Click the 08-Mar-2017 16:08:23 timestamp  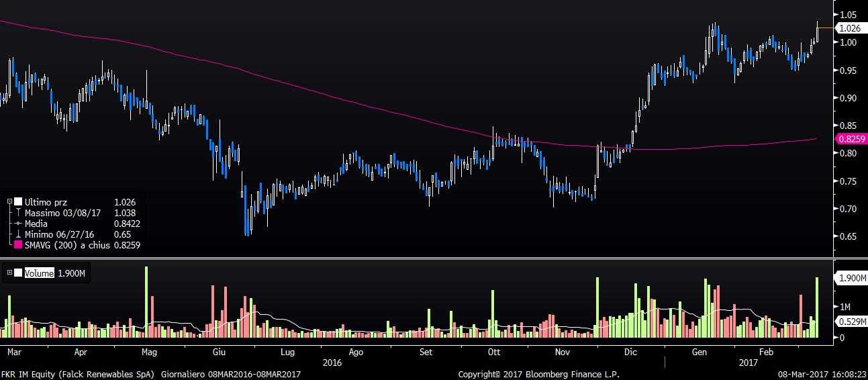click(x=821, y=374)
